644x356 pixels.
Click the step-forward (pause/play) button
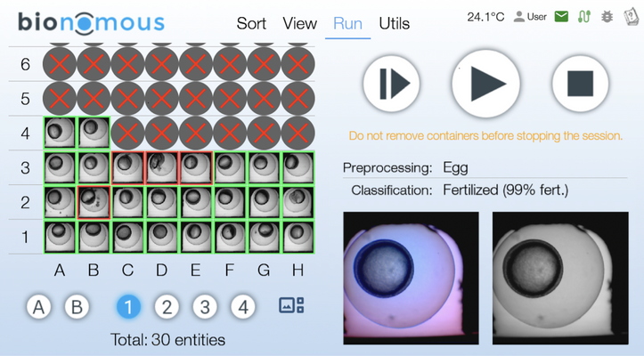coord(392,84)
